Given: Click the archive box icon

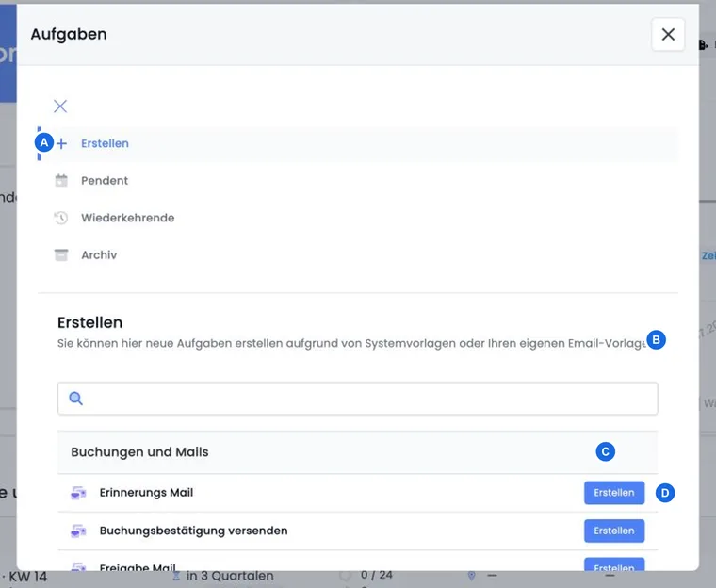Looking at the screenshot, I should 61,255.
